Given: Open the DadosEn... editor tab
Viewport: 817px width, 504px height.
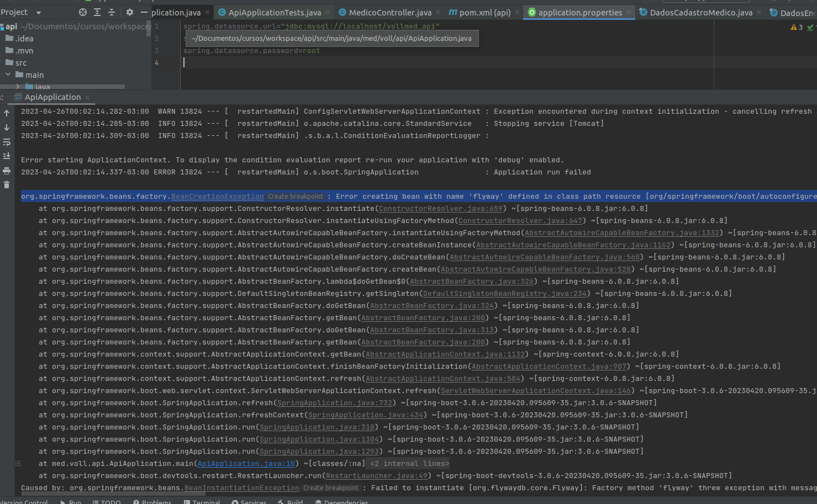Looking at the screenshot, I should pyautogui.click(x=792, y=12).
